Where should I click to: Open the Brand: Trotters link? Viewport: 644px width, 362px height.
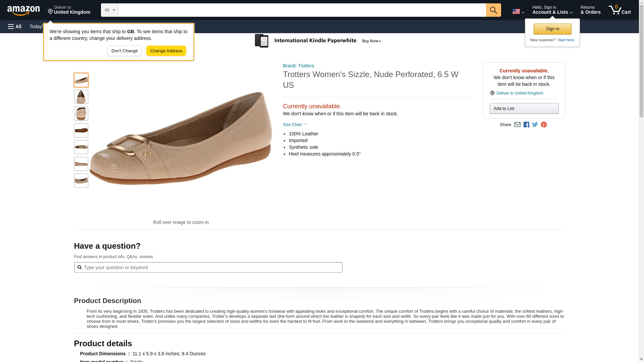[x=298, y=66]
